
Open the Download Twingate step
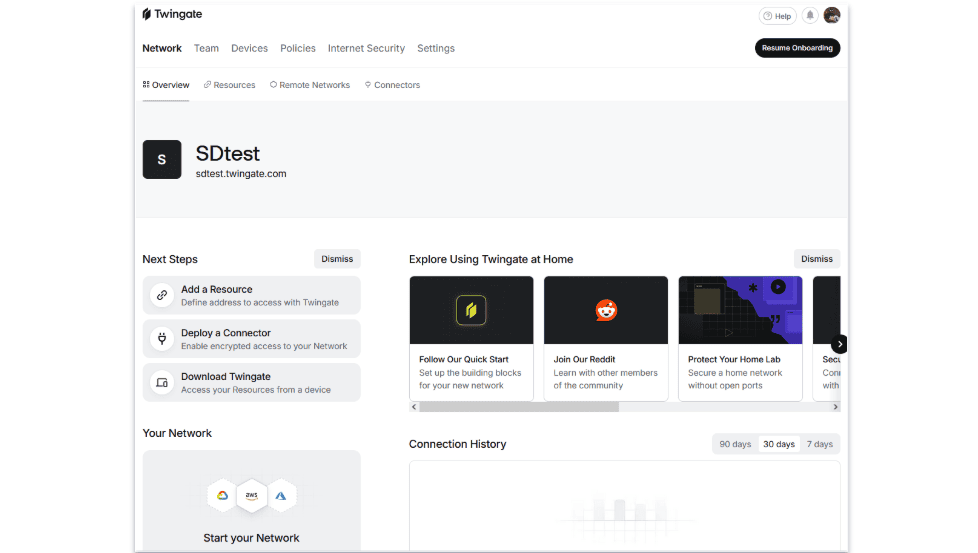tap(251, 383)
